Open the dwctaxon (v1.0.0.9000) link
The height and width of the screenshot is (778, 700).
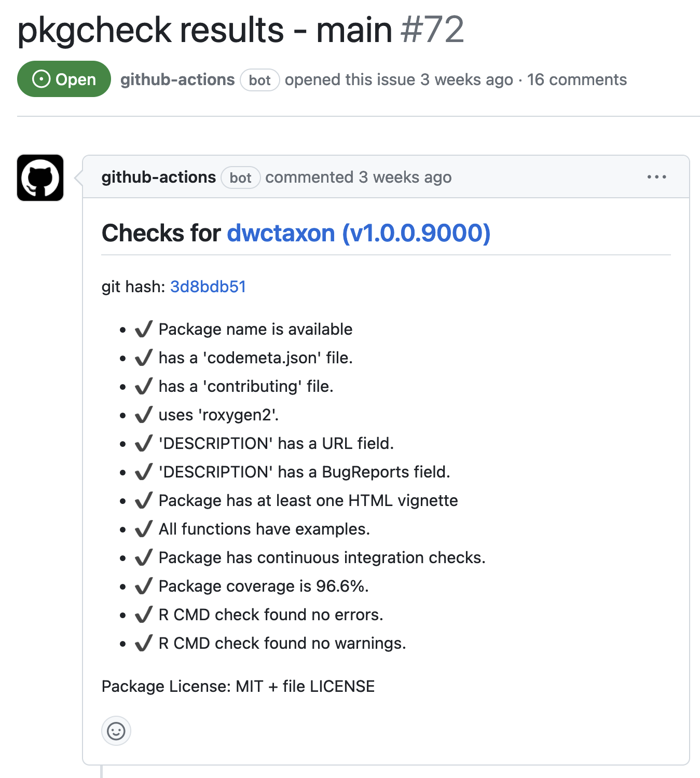359,233
